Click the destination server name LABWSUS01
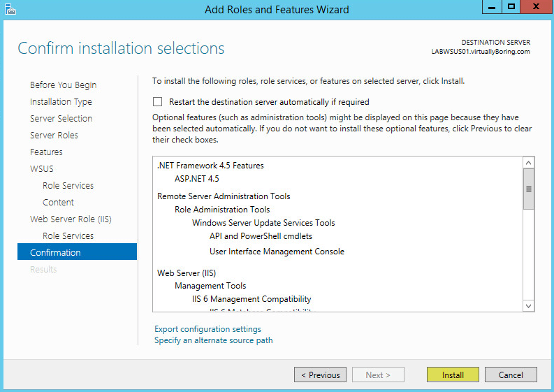 [481, 52]
